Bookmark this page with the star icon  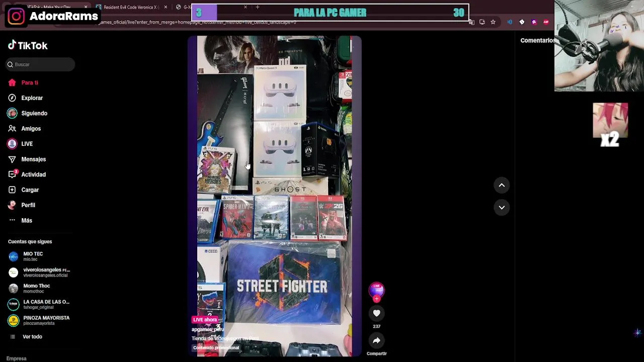[493, 22]
